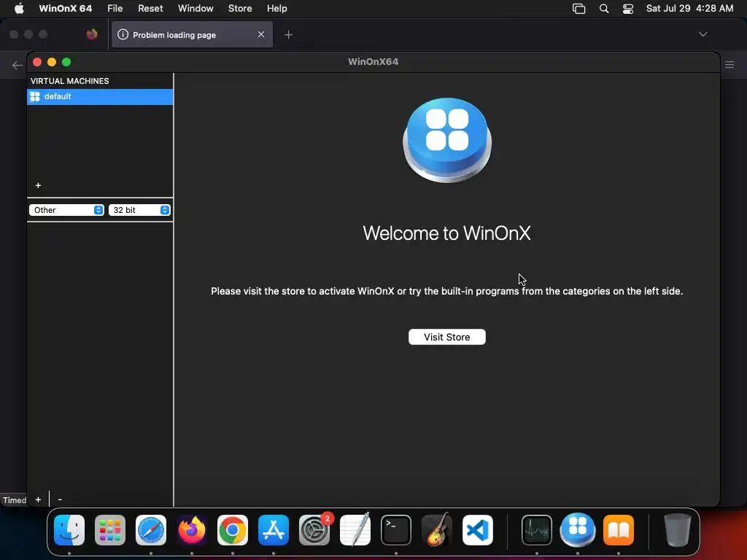This screenshot has width=747, height=560.
Task: Open Visual Studio Code from the Dock
Action: 478,530
